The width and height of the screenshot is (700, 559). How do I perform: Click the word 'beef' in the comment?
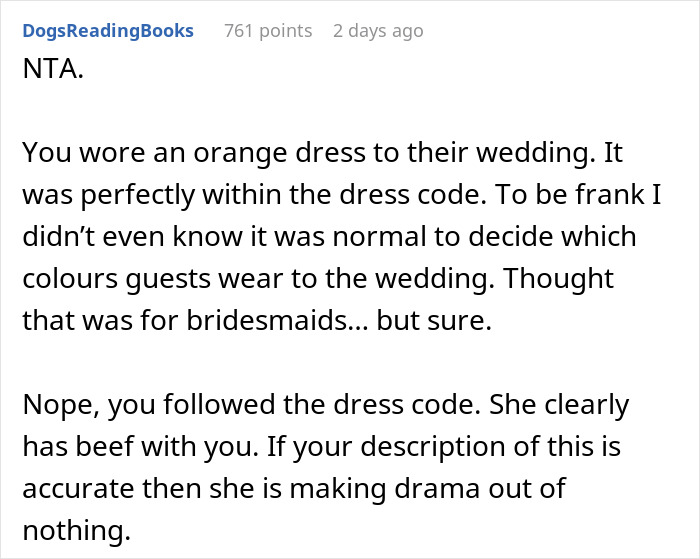(104, 446)
